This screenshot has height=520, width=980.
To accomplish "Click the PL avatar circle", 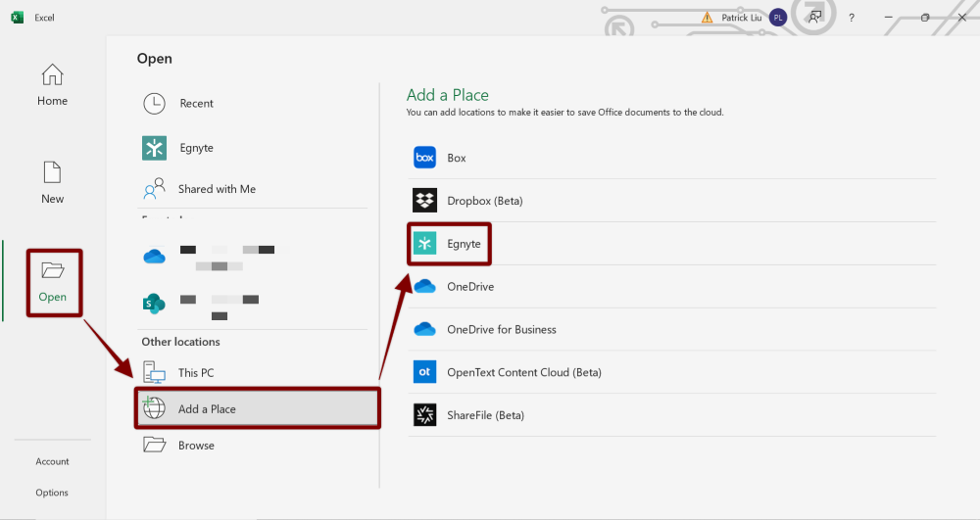I will (778, 18).
